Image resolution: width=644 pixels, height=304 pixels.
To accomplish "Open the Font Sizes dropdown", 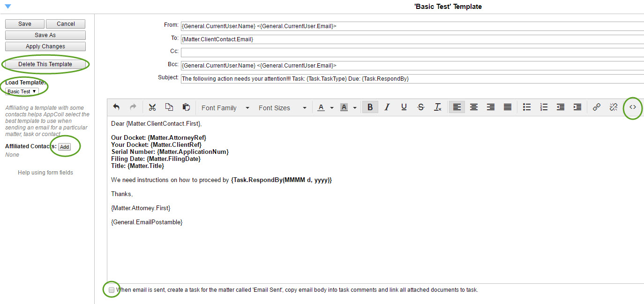I will 281,107.
